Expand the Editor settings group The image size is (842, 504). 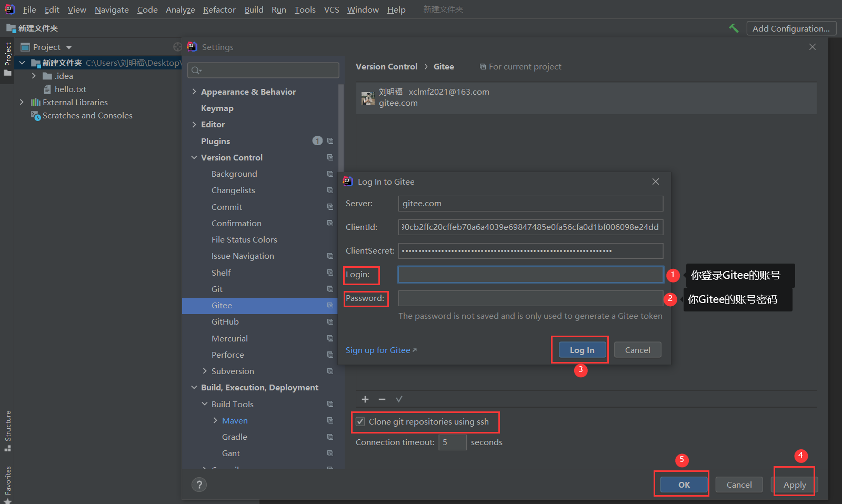point(194,124)
